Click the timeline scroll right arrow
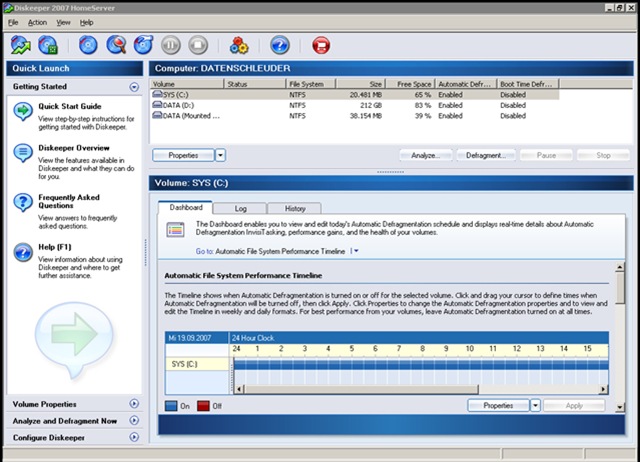The height and width of the screenshot is (462, 640). click(x=603, y=389)
